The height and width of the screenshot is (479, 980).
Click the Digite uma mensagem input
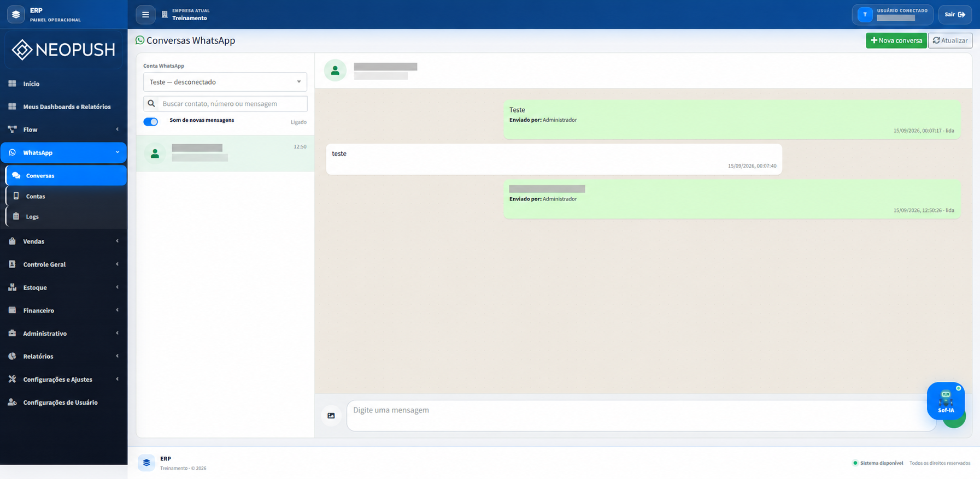pos(641,416)
